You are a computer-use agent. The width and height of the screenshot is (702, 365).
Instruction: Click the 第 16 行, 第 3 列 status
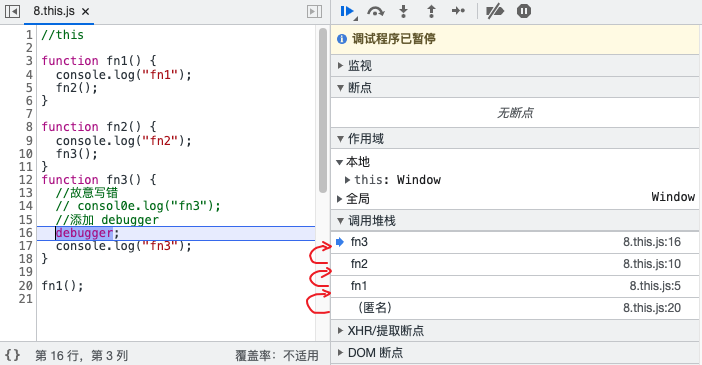coord(81,356)
